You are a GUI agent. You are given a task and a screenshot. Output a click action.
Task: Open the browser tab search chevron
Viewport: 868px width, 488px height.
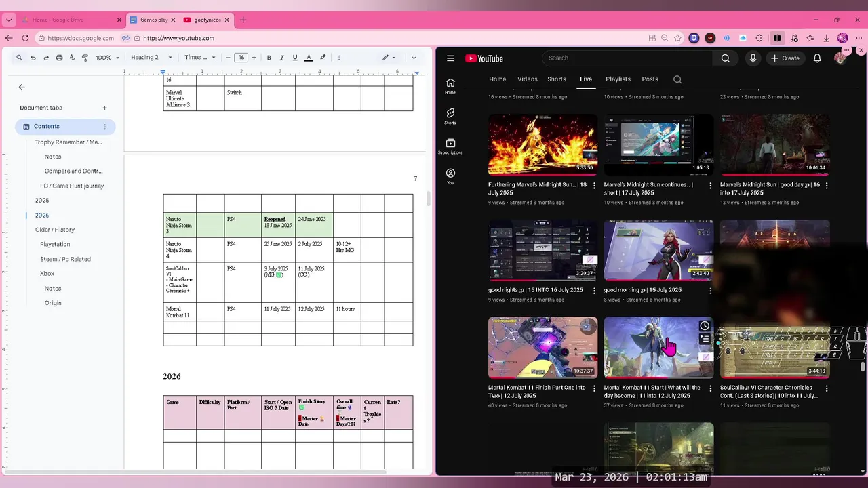[9, 20]
